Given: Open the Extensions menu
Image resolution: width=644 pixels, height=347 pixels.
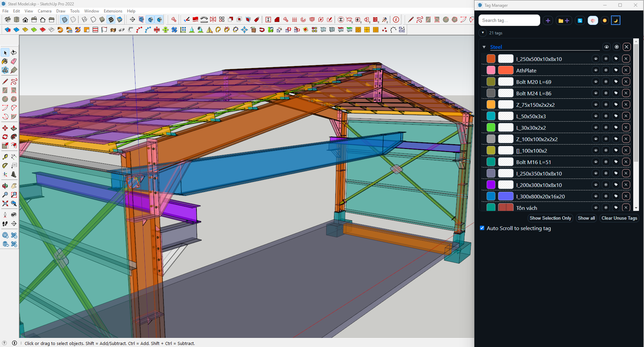Looking at the screenshot, I should coord(113,11).
